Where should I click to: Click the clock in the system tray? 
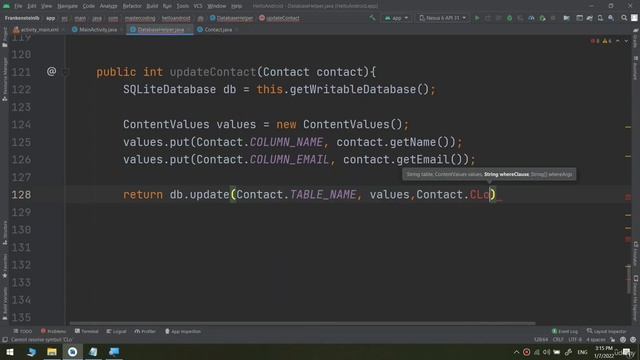click(x=604, y=352)
